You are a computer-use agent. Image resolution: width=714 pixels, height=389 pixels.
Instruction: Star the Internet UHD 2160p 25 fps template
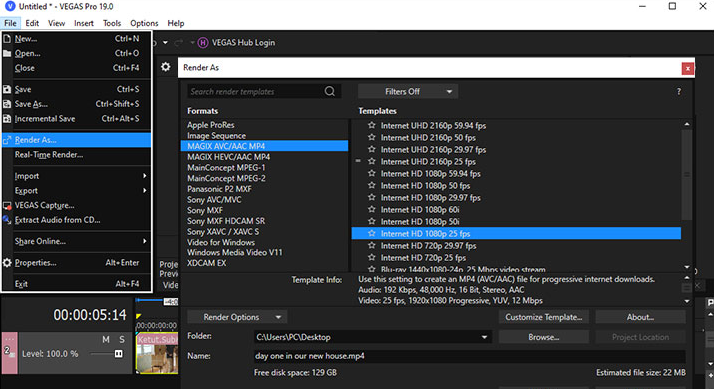[x=372, y=161]
